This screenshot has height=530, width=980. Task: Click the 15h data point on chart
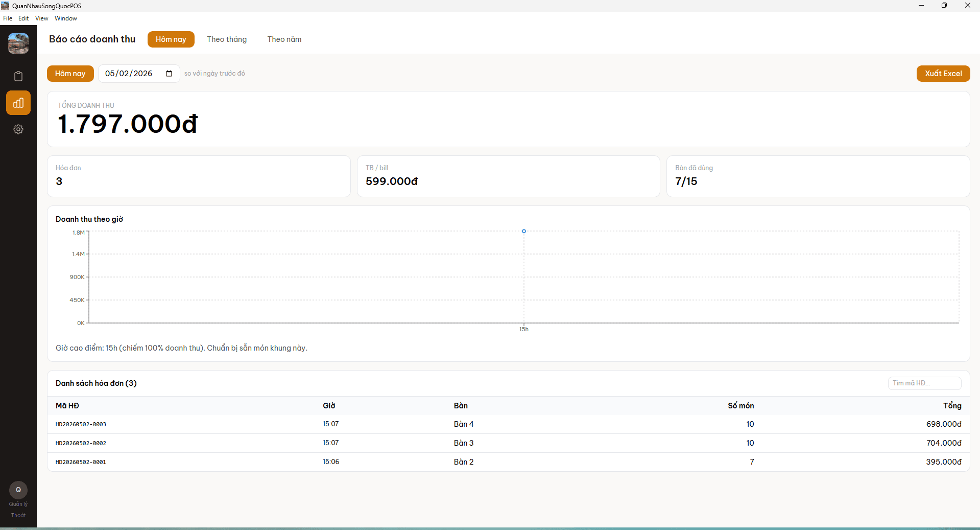[x=524, y=232]
